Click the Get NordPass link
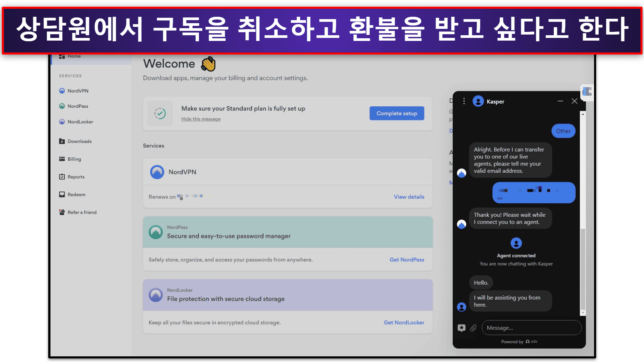The width and height of the screenshot is (644, 362). 407,260
